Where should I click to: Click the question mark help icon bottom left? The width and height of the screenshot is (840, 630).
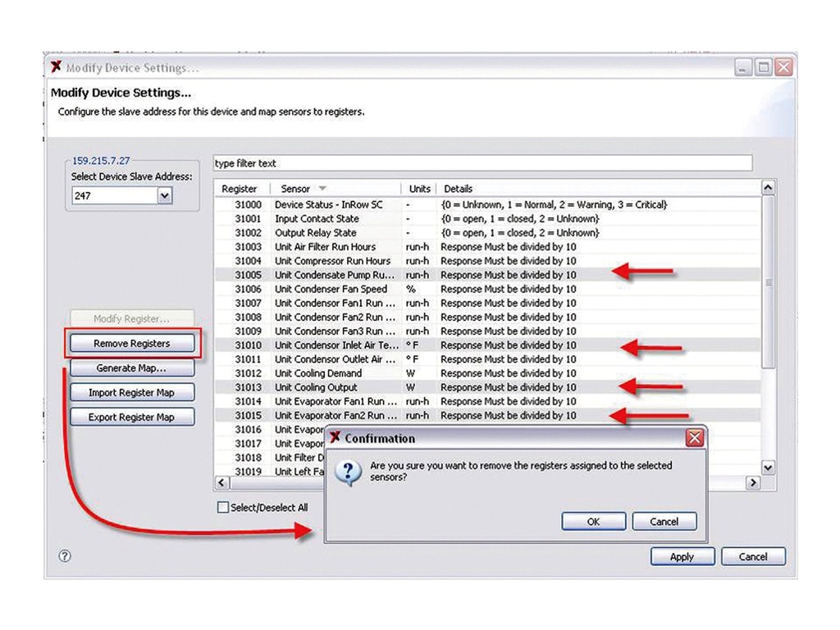click(64, 556)
